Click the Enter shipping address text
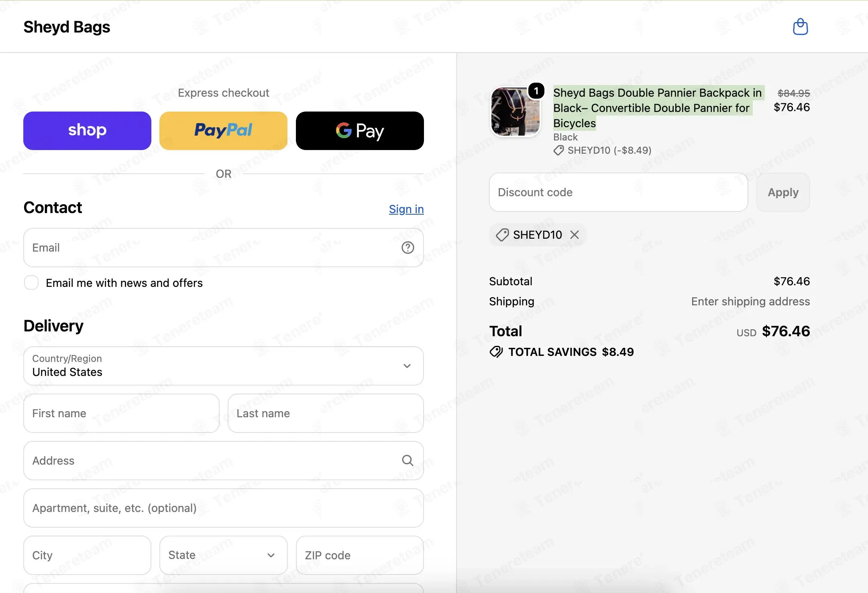Screen dimensions: 868x593 (750, 301)
